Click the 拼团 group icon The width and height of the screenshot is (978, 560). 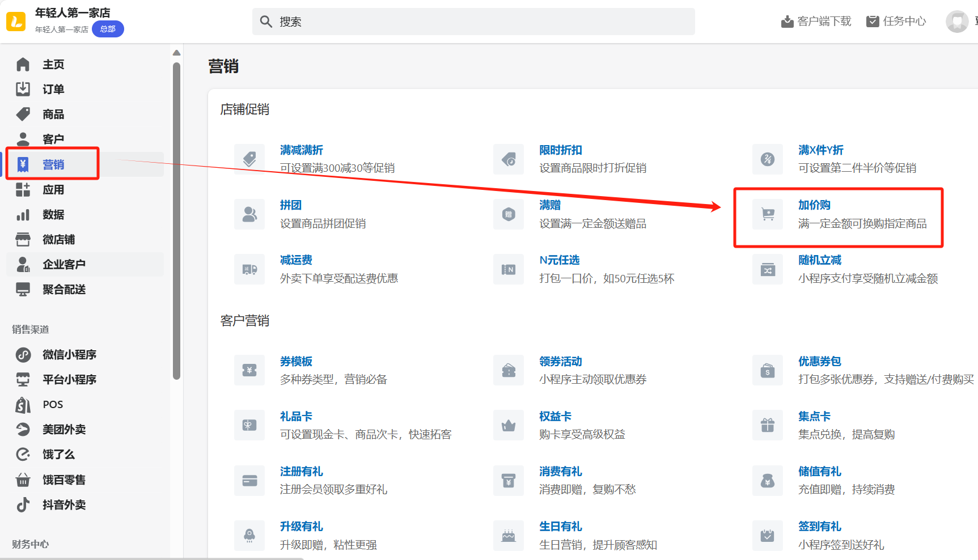249,214
